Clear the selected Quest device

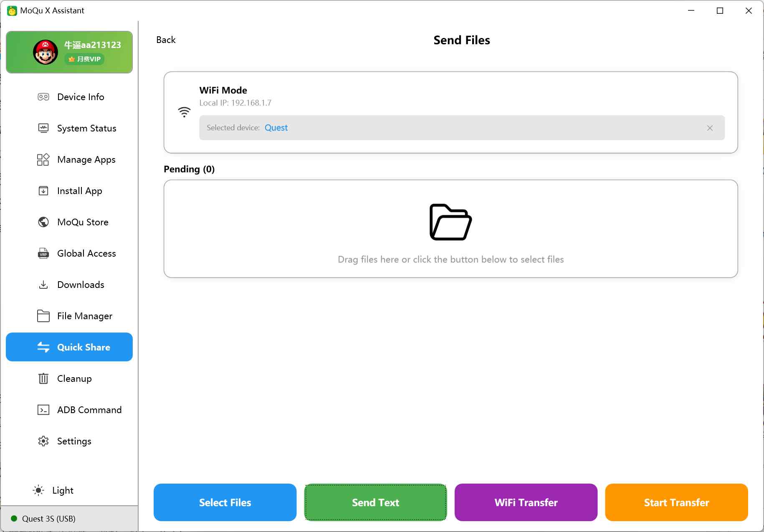coord(710,128)
